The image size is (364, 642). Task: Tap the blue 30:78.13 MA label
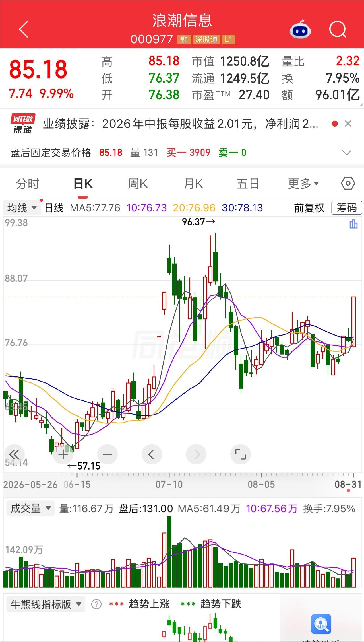pyautogui.click(x=243, y=208)
